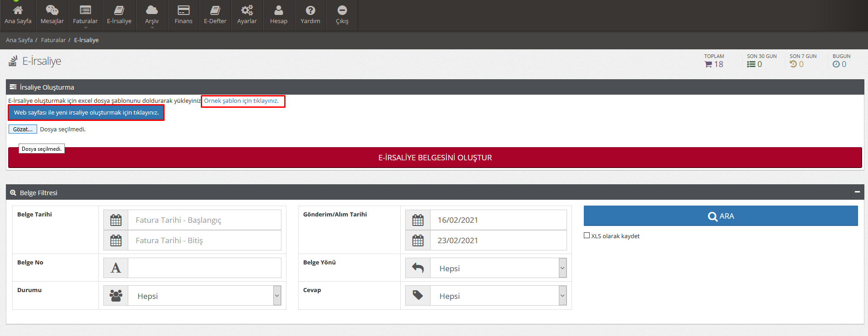
Task: Click the Belge No input field
Action: click(204, 268)
